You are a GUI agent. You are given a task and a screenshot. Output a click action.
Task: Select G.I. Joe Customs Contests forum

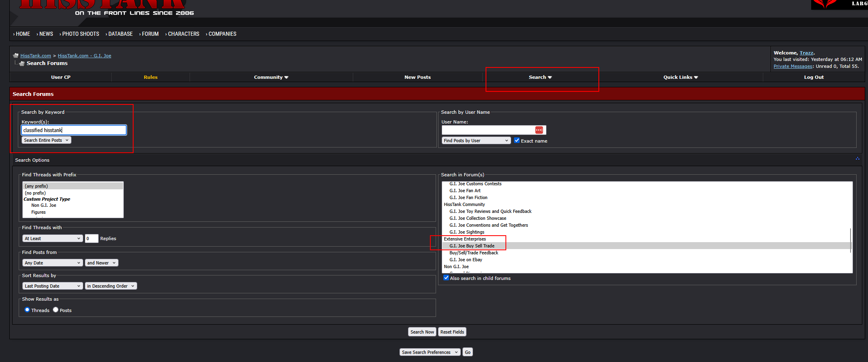[x=475, y=184]
